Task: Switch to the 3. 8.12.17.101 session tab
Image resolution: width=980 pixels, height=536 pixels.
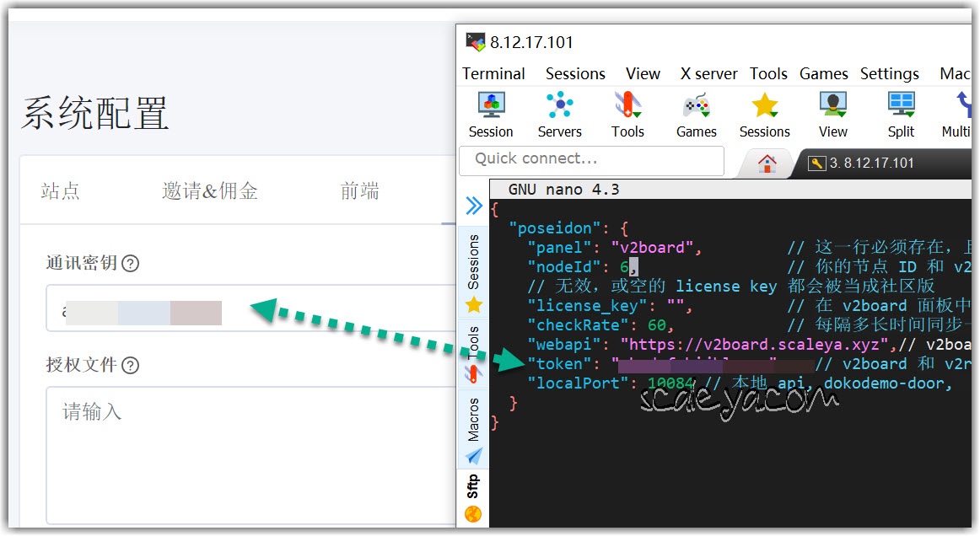Action: [869, 163]
